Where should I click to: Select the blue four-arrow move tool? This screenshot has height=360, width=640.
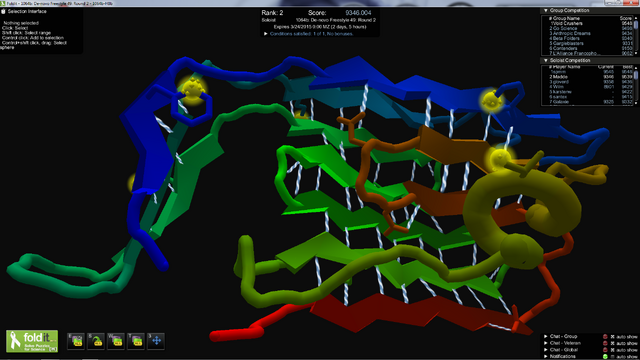click(156, 341)
